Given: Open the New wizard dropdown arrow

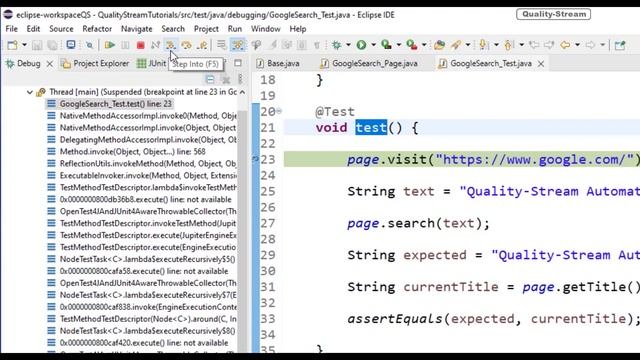Looking at the screenshot, I should pyautogui.click(x=24, y=45).
